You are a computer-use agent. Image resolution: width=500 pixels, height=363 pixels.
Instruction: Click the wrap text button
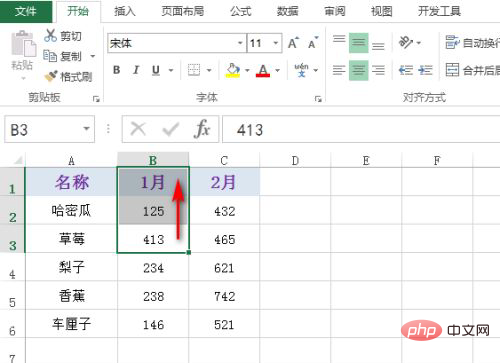472,43
